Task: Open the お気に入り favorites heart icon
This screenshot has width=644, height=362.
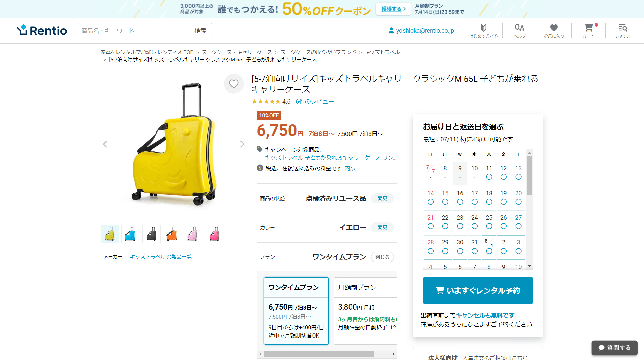Action: tap(554, 31)
